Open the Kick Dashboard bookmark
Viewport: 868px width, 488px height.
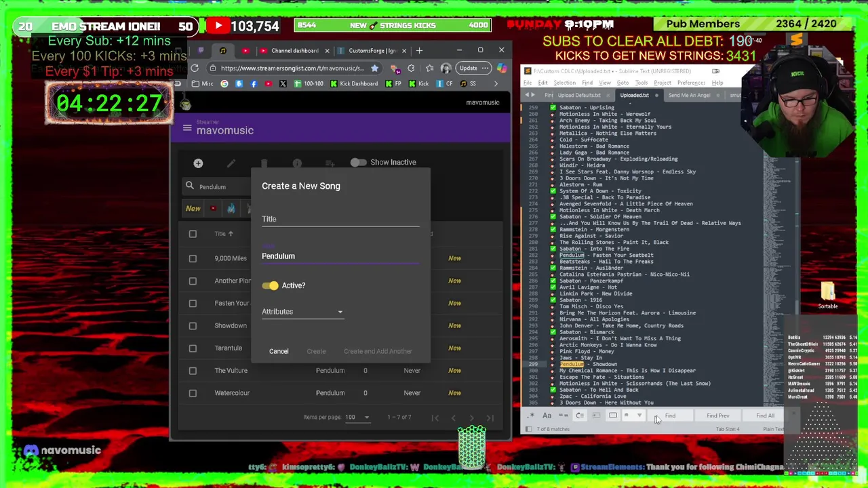coord(354,83)
